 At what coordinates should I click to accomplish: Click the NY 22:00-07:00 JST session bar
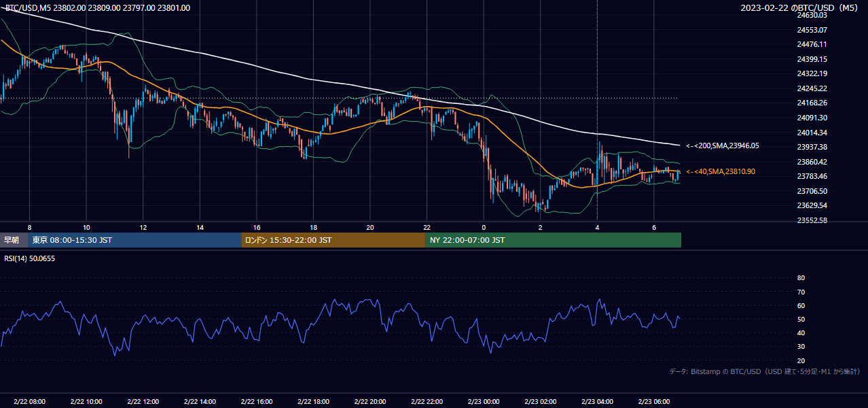(x=554, y=240)
